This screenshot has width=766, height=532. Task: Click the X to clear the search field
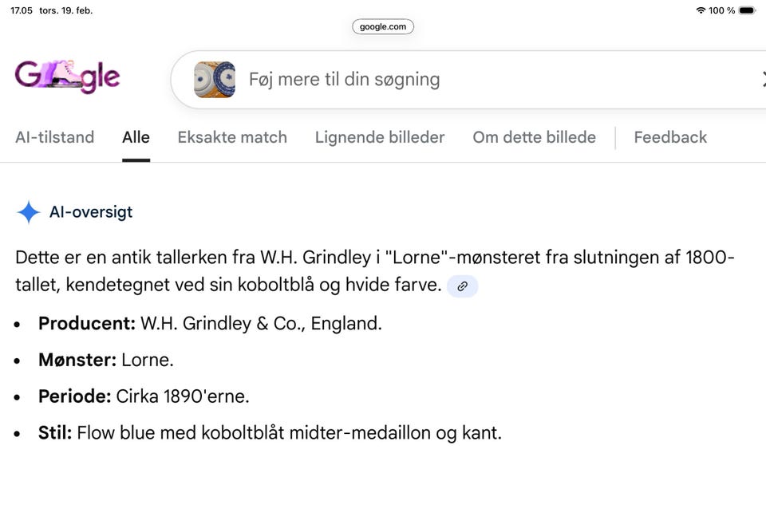pyautogui.click(x=763, y=79)
